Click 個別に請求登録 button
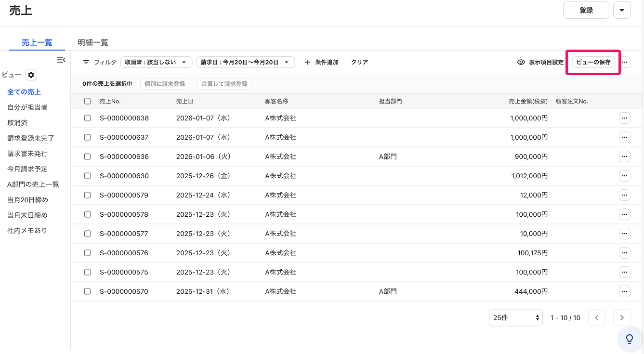 [x=165, y=84]
